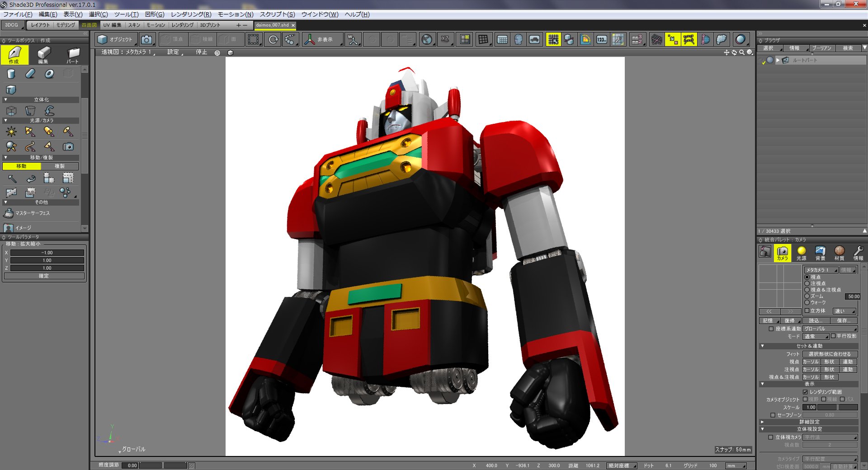Enable the 平行投影 checkbox

(833, 336)
